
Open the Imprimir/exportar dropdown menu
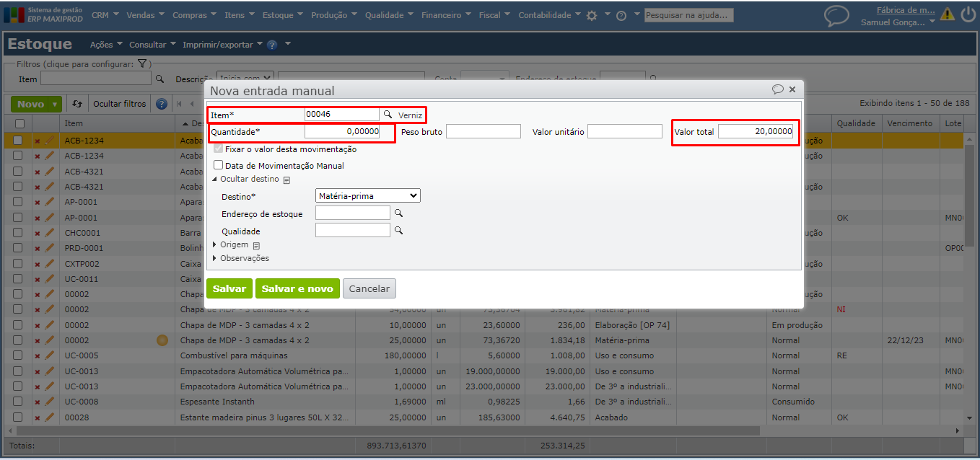(x=222, y=45)
